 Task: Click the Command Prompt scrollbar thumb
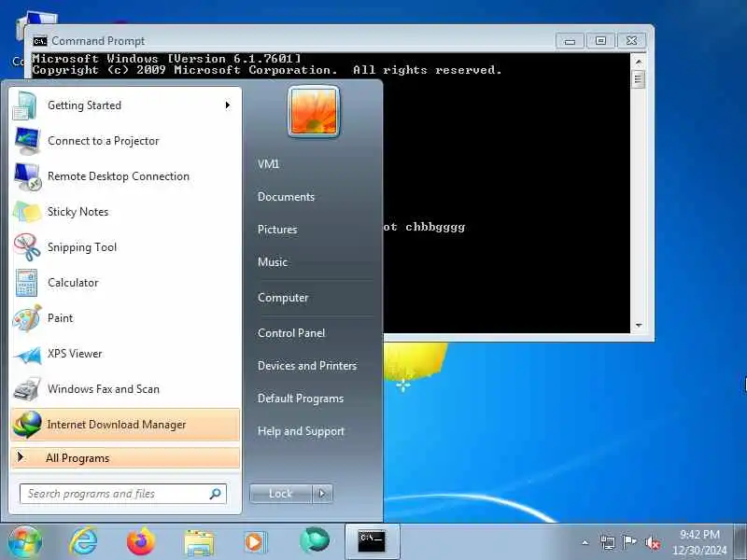point(639,79)
